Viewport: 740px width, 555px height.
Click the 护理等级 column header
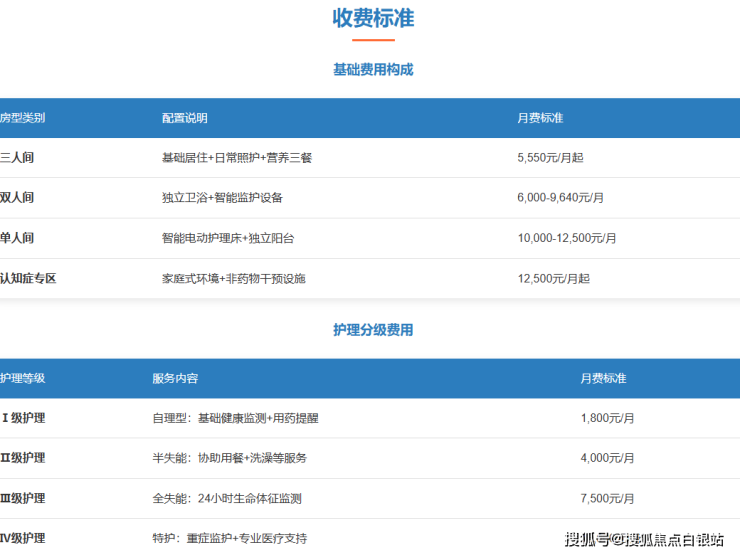22,378
